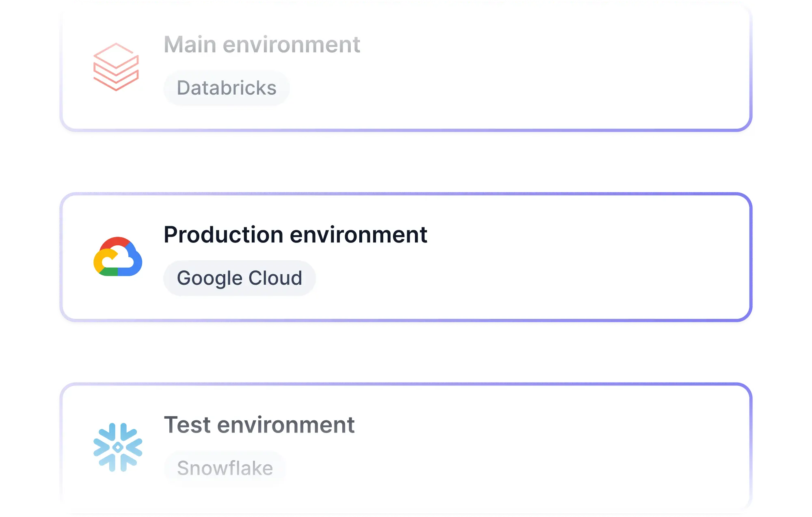Screen dimensions: 812x517
Task: Click the blue Snowflake logo icon
Action: (118, 447)
